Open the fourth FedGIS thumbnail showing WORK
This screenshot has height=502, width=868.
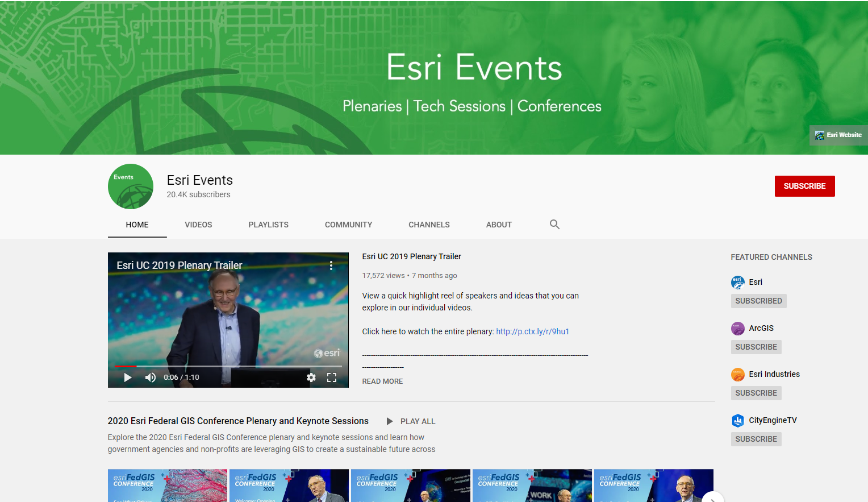tap(532, 486)
